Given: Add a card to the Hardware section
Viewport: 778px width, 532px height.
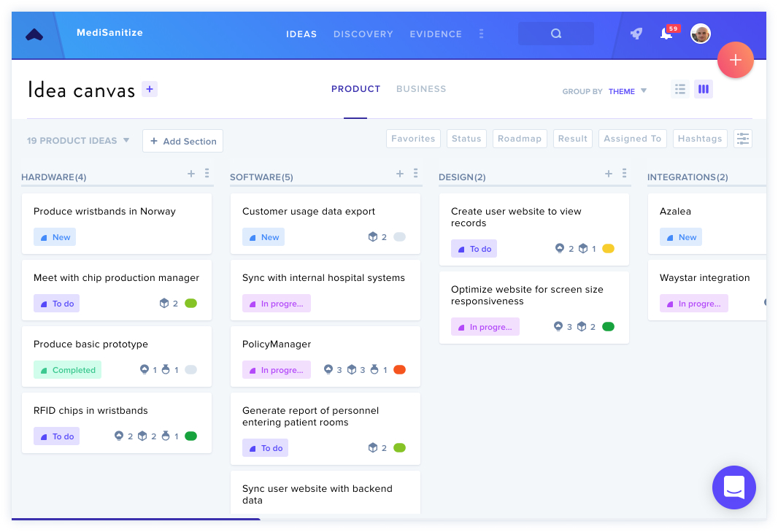Looking at the screenshot, I should tap(191, 174).
